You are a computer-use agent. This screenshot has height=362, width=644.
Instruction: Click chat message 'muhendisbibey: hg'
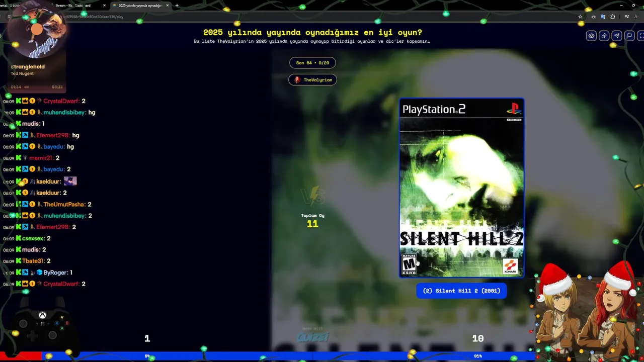click(x=49, y=113)
